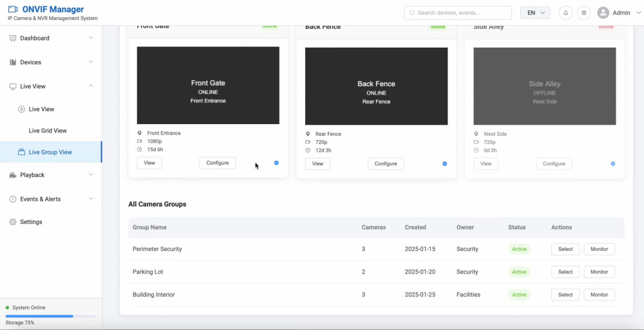This screenshot has width=644, height=330.
Task: Click the Settings gear icon in sidebar
Action: 13,222
